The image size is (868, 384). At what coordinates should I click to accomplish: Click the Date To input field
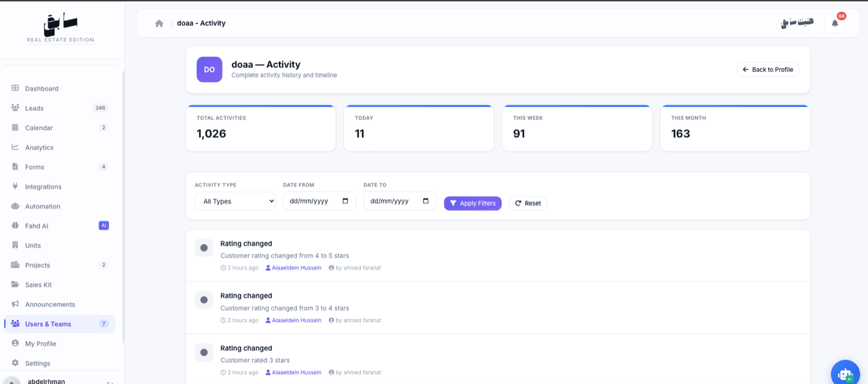tap(400, 201)
